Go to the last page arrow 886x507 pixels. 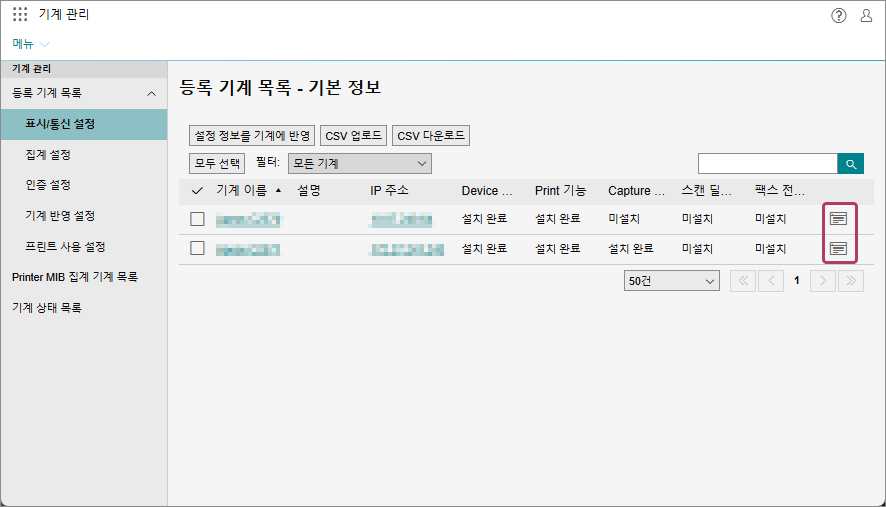coord(850,281)
